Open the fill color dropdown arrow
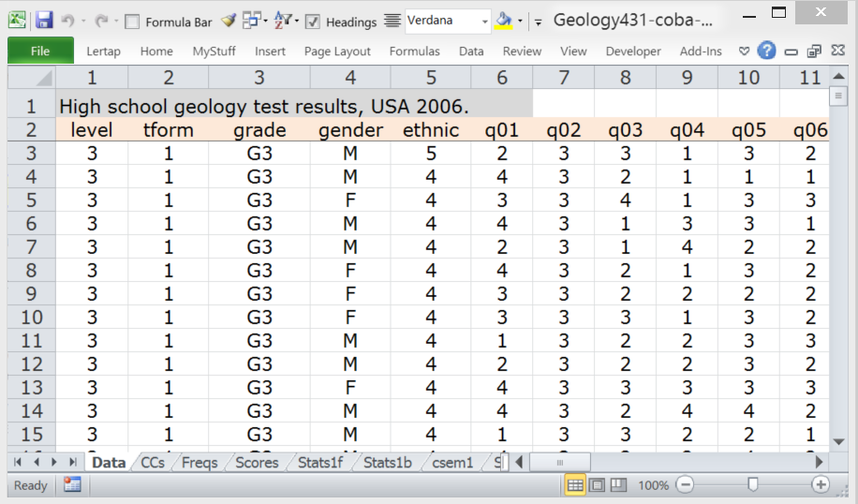858x504 pixels. coord(520,21)
